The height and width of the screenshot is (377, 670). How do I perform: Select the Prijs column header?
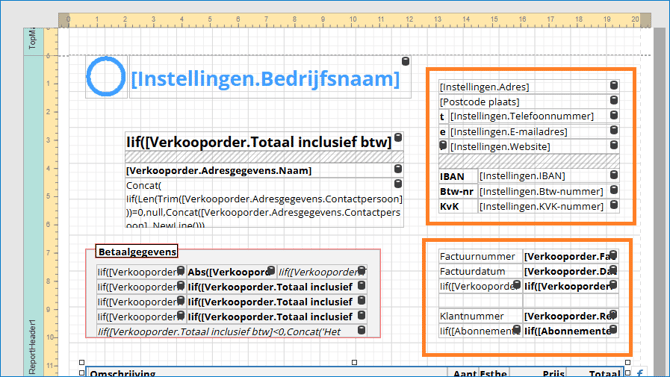click(x=538, y=373)
